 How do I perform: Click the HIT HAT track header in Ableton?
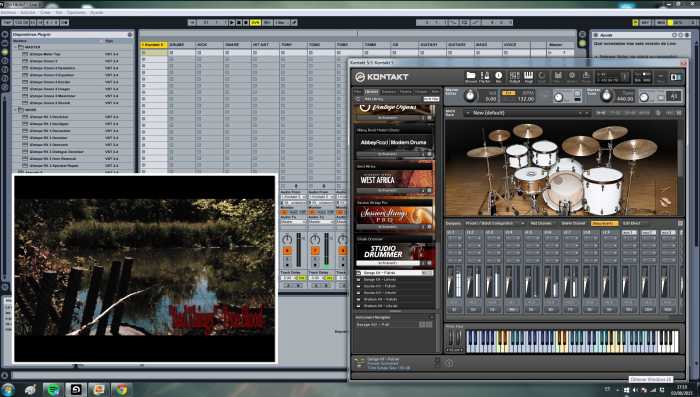click(x=264, y=45)
